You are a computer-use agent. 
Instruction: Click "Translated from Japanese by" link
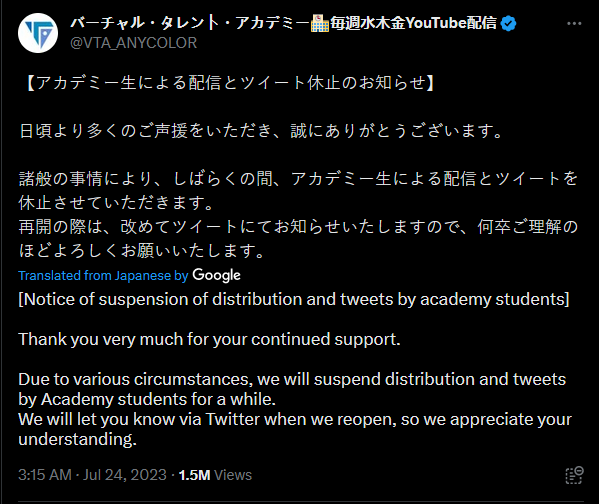103,275
